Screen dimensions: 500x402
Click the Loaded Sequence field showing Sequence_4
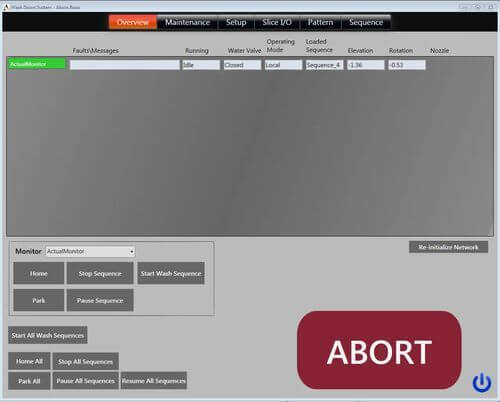(x=324, y=65)
